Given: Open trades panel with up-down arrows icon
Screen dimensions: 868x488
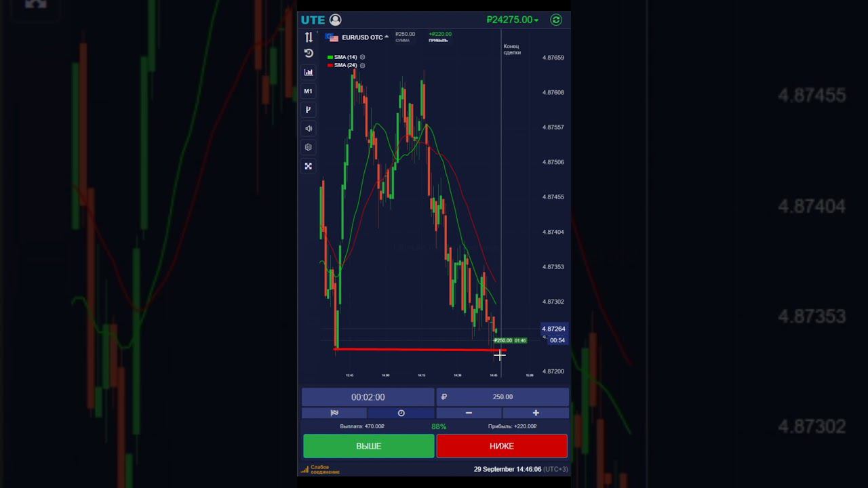Looking at the screenshot, I should [309, 37].
